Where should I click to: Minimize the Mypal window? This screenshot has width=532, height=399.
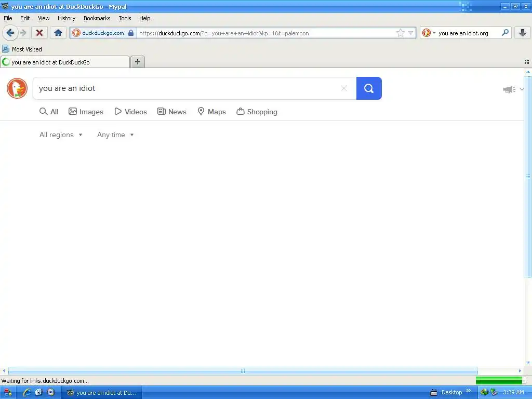tap(505, 6)
